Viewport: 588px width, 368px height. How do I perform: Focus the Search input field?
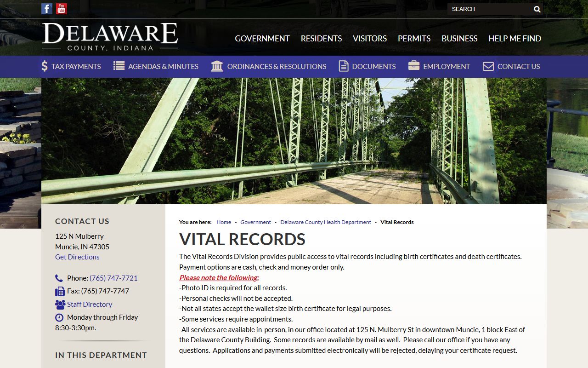(490, 9)
